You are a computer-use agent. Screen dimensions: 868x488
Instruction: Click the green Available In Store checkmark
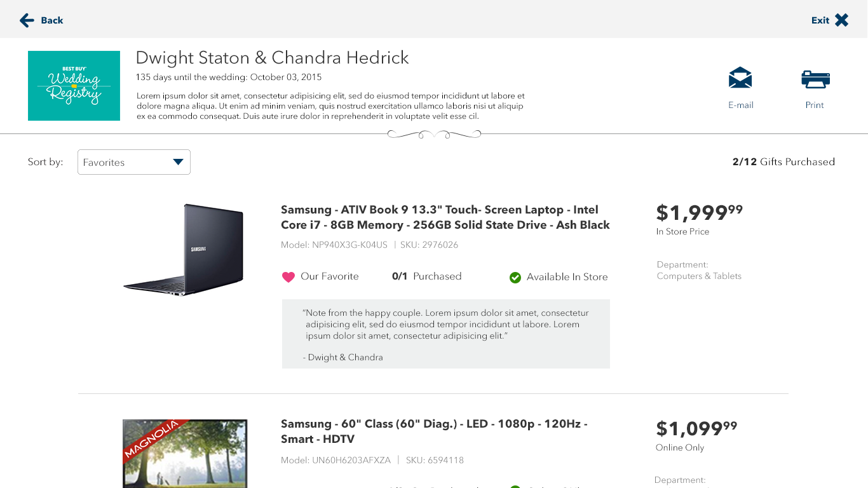(x=515, y=277)
